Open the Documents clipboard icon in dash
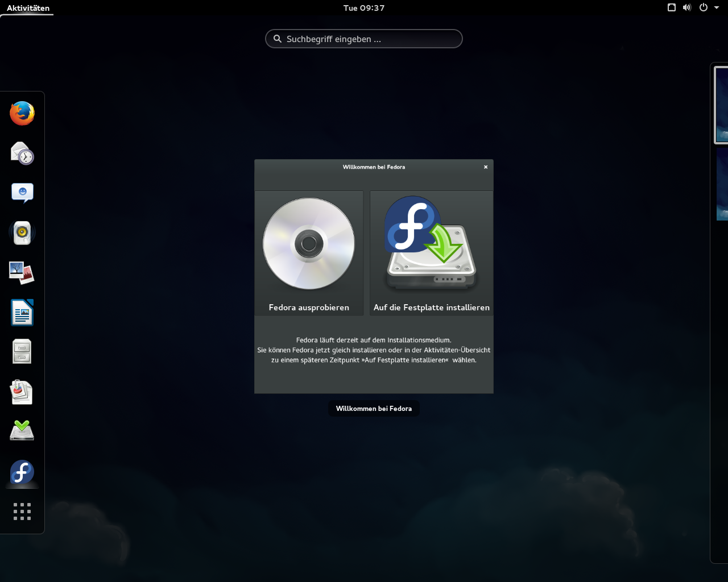This screenshot has width=728, height=582. pyautogui.click(x=22, y=392)
